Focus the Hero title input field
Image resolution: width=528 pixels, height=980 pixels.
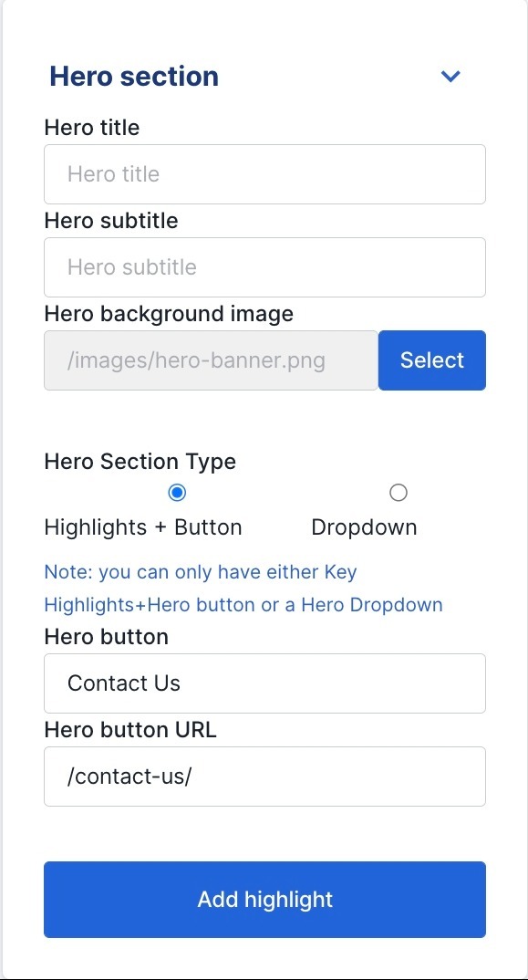265,174
